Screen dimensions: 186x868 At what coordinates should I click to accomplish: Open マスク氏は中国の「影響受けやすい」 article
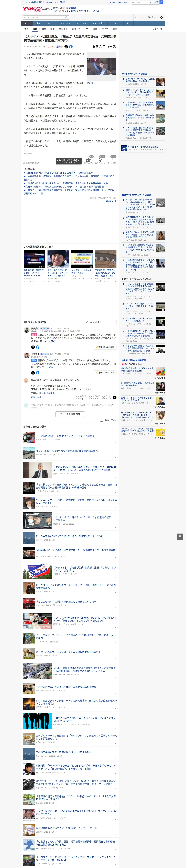click(65, 436)
